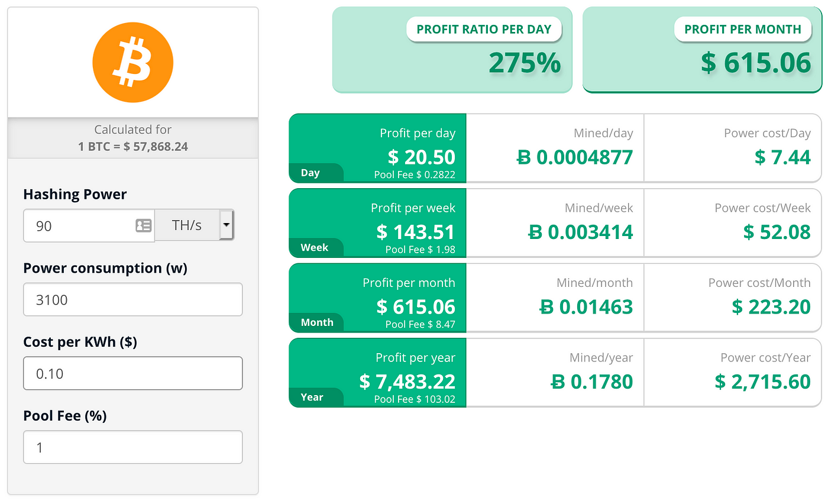
Task: Focus the Pool Fee field showing 1
Action: 133,447
